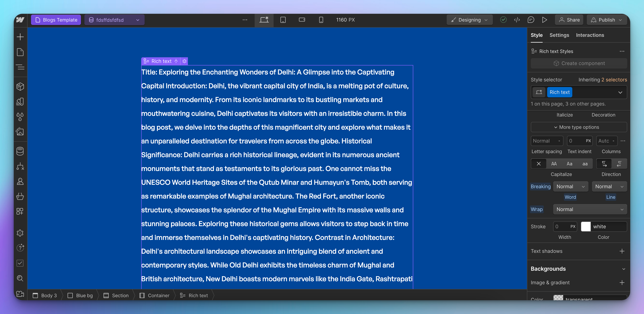Image resolution: width=644 pixels, height=314 pixels.
Task: Set text direction right to left
Action: (619, 164)
